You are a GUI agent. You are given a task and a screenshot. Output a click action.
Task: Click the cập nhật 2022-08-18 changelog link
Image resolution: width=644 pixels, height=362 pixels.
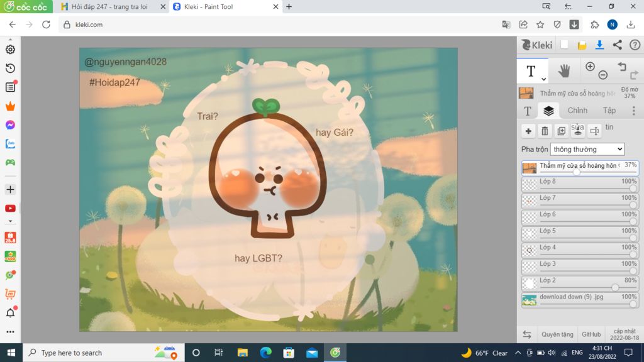pos(625,334)
